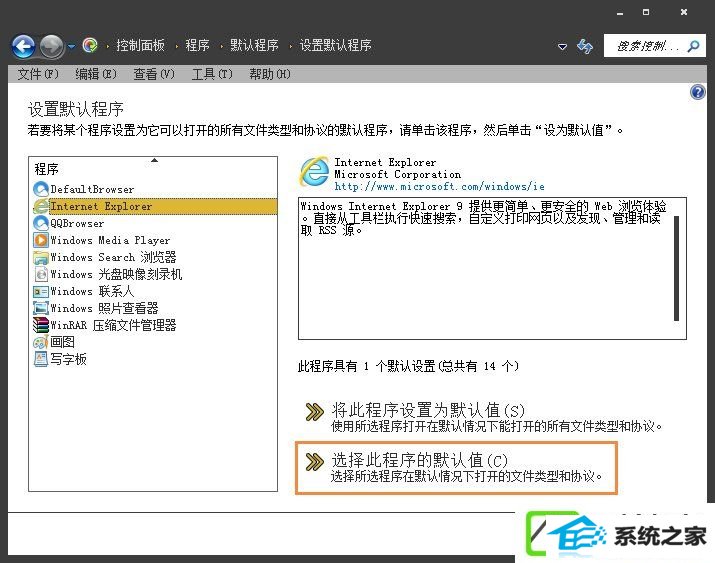
Task: Click the 程序 column header to sort
Action: 47,169
